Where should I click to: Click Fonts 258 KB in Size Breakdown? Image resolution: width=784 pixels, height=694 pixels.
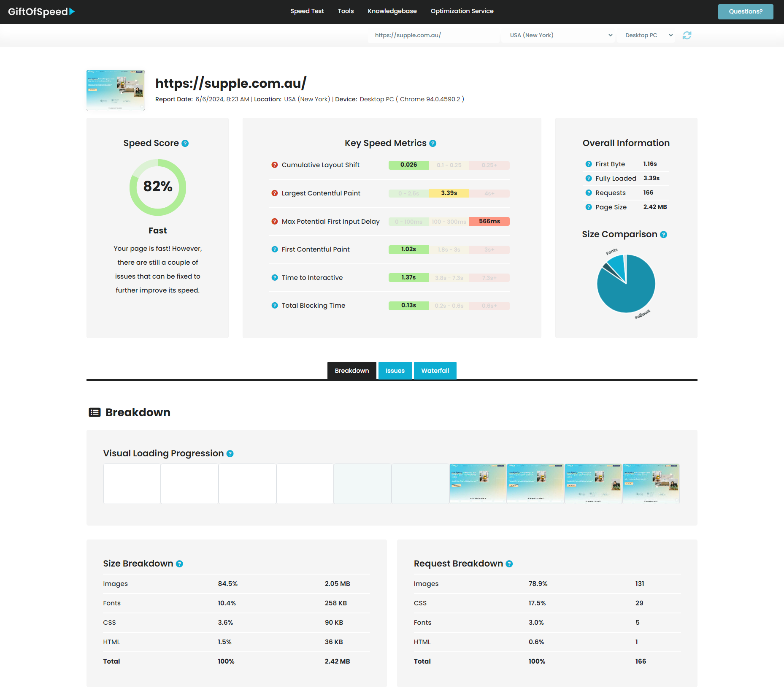tap(335, 603)
